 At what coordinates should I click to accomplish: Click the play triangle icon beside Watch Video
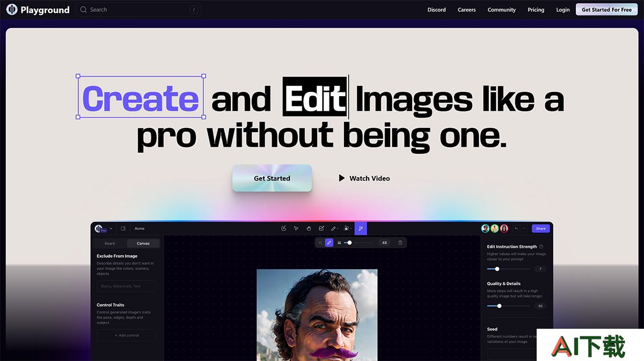342,178
